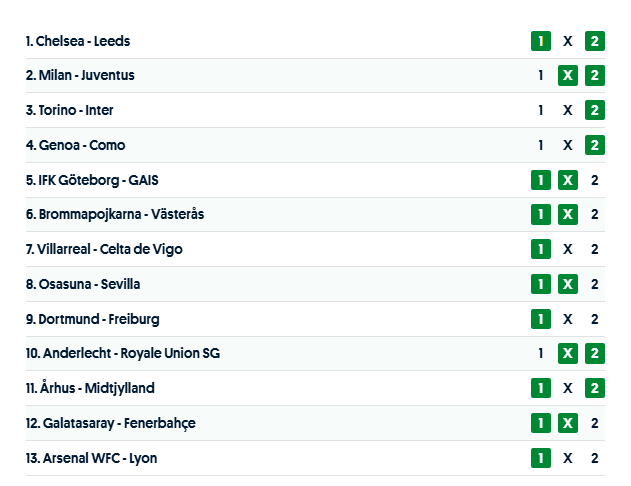Viewport: 631px width, 486px height.
Task: Open the Galatasaray - Fenerbahçe match entry
Action: pyautogui.click(x=110, y=423)
